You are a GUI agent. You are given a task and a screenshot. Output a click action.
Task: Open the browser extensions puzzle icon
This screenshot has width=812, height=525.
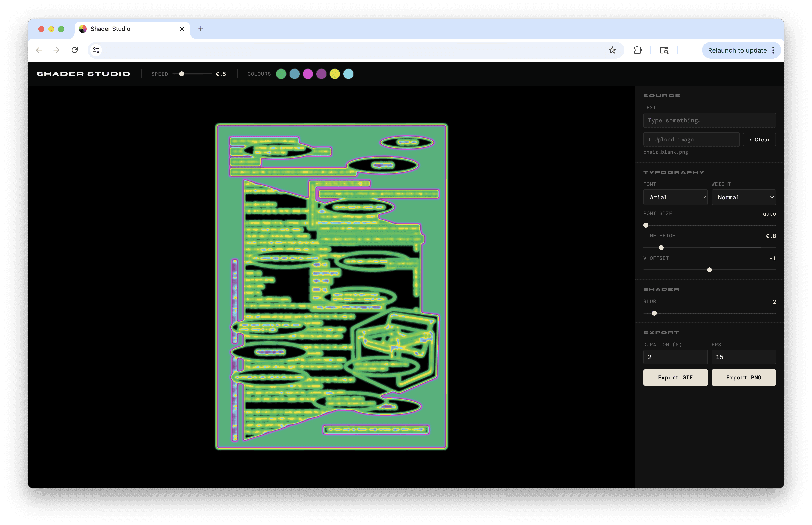pyautogui.click(x=637, y=50)
